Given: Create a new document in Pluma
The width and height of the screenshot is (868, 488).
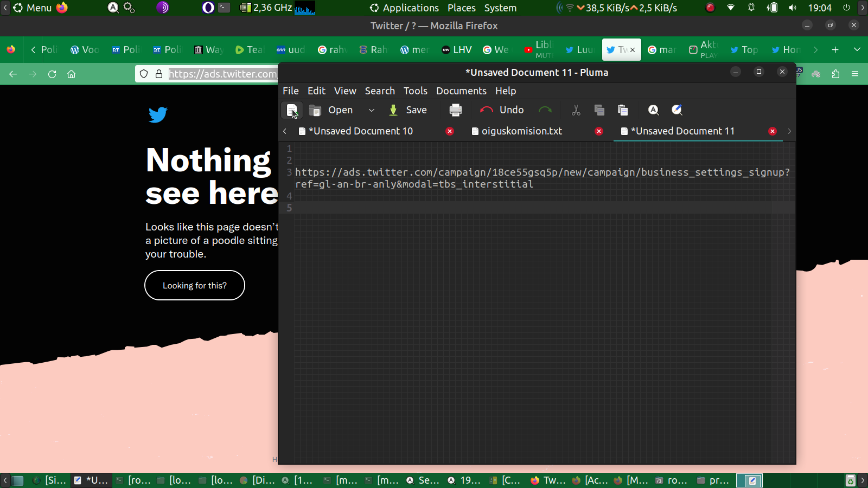Looking at the screenshot, I should click(292, 110).
